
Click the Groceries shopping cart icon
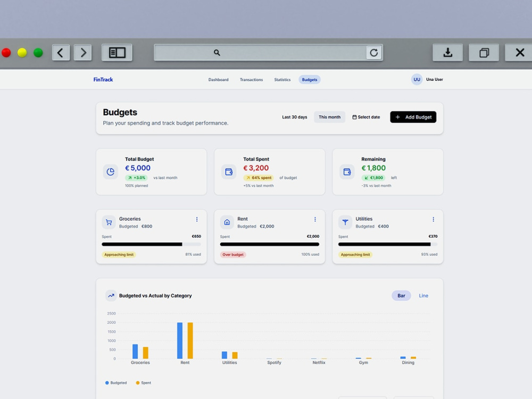pos(109,222)
